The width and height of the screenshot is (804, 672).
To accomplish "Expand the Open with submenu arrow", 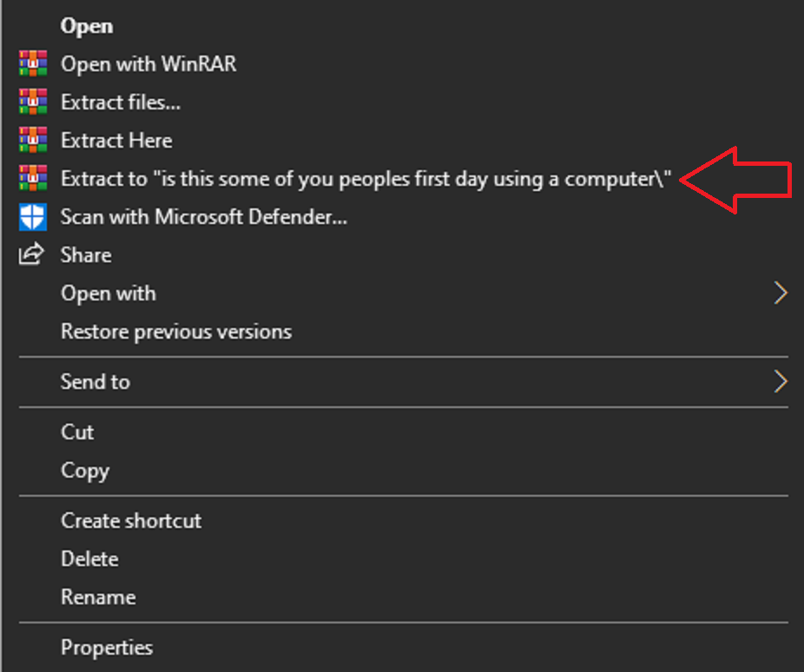I will 780,293.
